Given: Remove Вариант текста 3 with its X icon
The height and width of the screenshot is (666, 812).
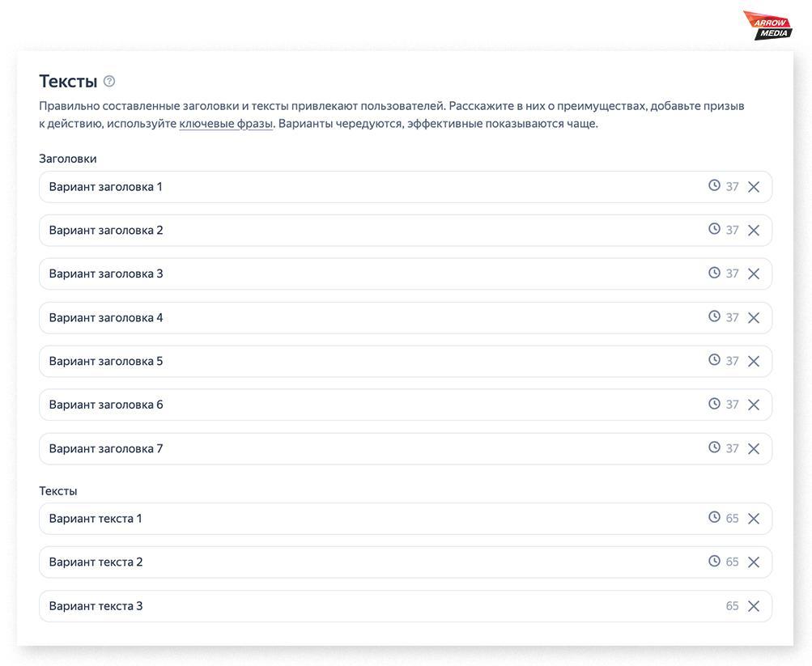Looking at the screenshot, I should pyautogui.click(x=754, y=606).
